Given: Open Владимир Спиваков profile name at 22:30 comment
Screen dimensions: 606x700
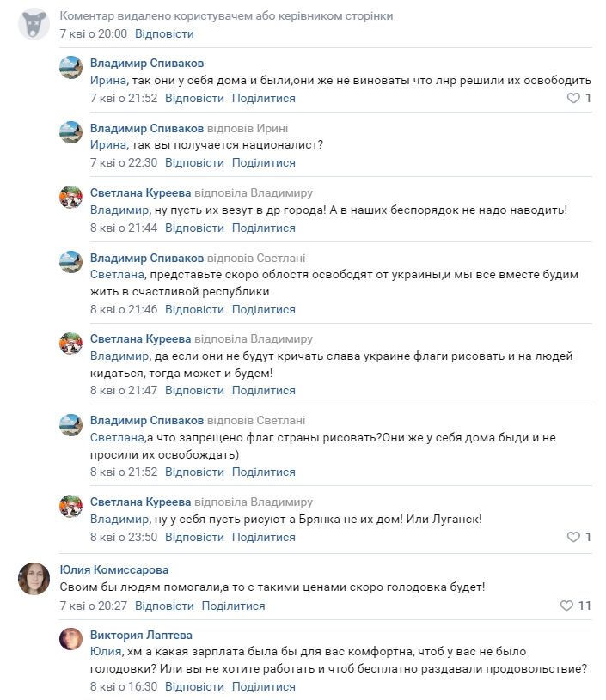Looking at the screenshot, I should click(x=147, y=128).
